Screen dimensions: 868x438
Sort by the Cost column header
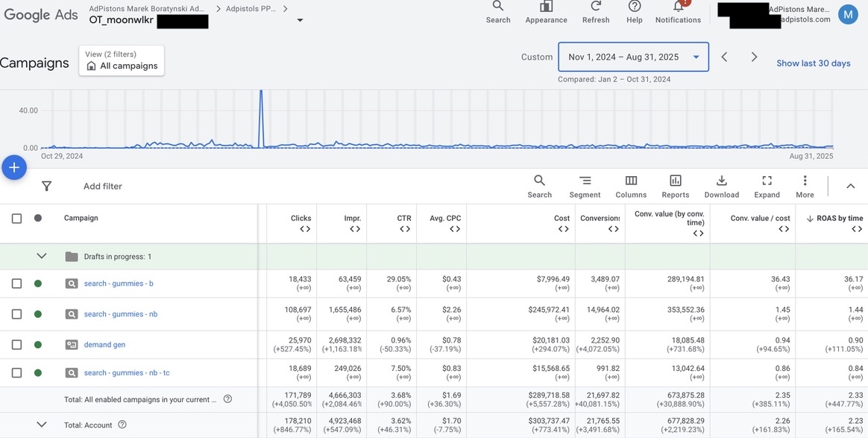562,218
